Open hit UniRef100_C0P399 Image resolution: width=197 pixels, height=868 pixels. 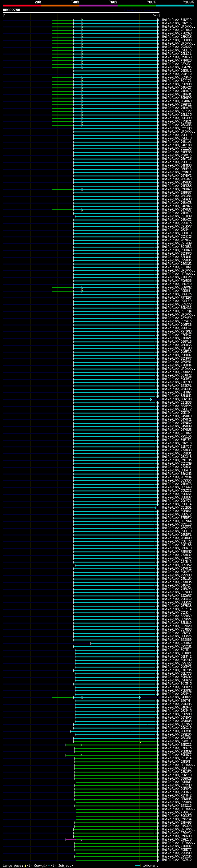pyautogui.click(x=177, y=118)
